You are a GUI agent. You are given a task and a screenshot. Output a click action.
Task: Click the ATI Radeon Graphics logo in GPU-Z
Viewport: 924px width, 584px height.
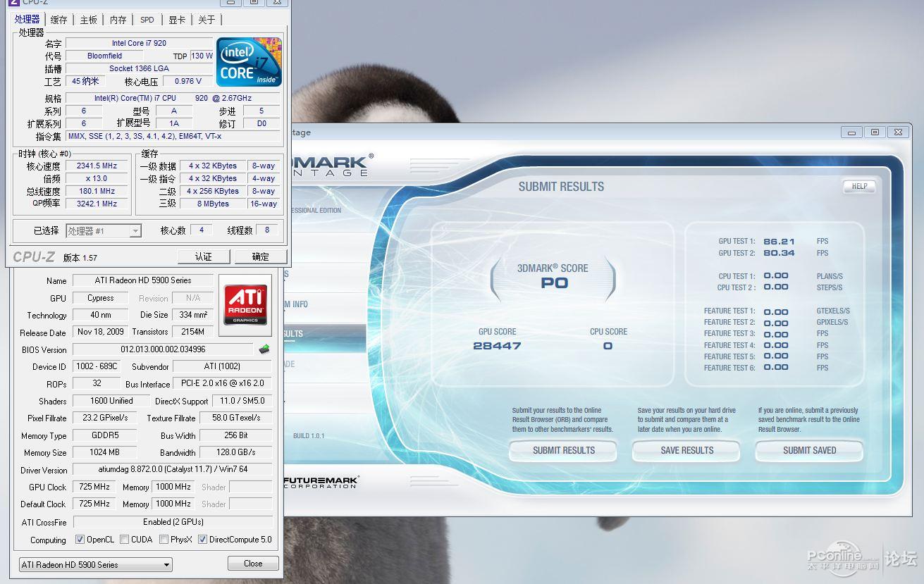click(x=245, y=304)
